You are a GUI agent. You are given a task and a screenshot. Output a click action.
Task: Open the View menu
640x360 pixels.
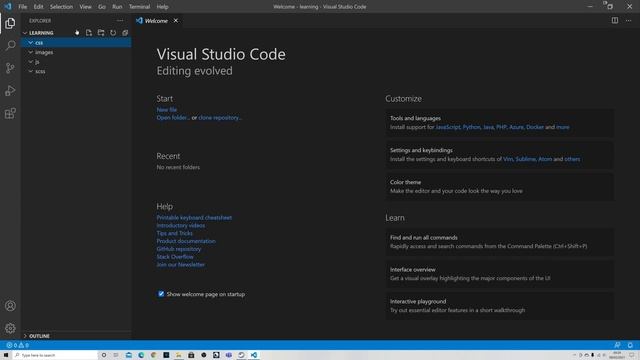pyautogui.click(x=85, y=7)
